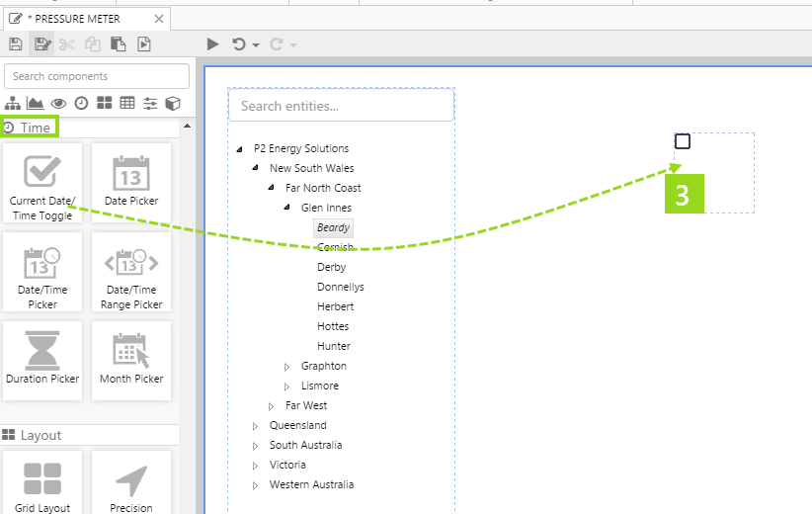Expand the Lismore node arrow

coord(288,386)
